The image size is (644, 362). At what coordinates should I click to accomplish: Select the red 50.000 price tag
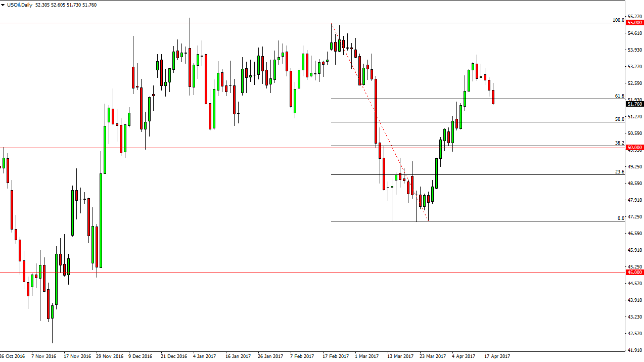click(x=634, y=148)
